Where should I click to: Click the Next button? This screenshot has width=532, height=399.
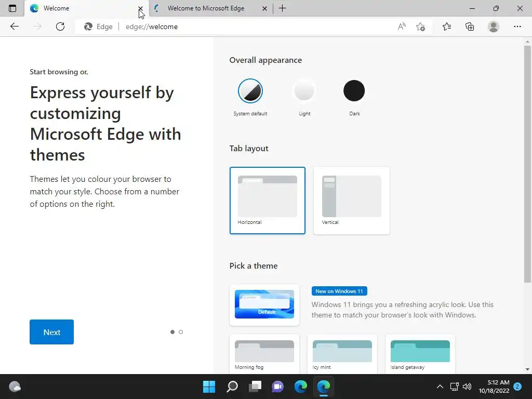coord(51,332)
